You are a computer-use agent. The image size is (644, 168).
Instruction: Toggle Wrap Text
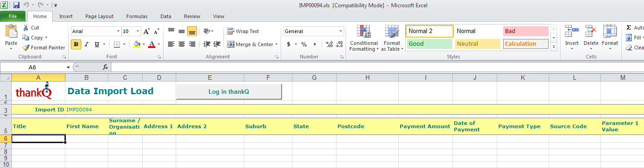(243, 31)
